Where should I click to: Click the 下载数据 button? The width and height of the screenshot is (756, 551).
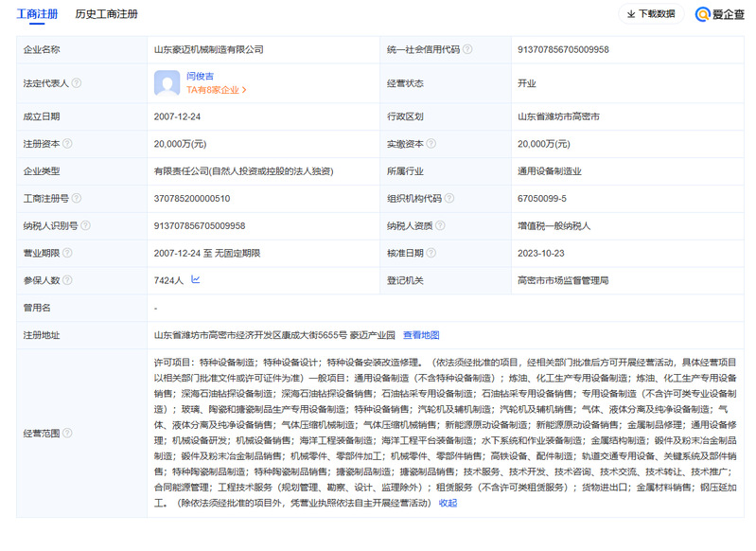651,14
